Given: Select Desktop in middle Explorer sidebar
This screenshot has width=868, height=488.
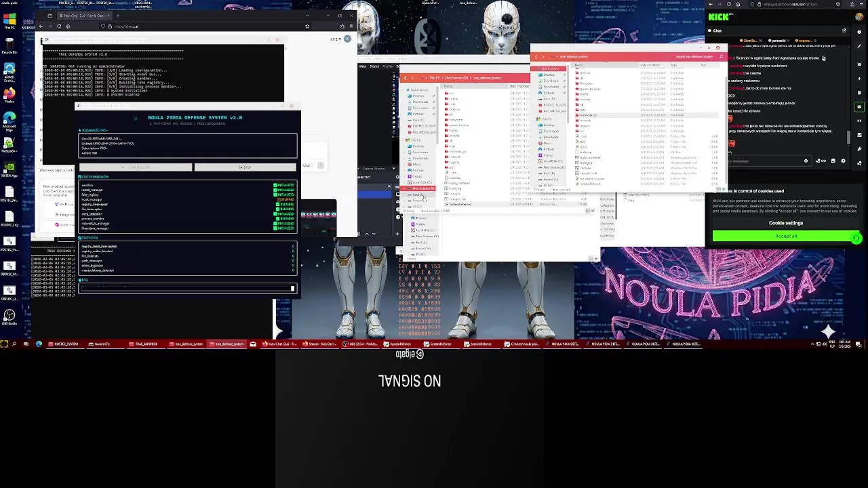Looking at the screenshot, I should tap(418, 96).
